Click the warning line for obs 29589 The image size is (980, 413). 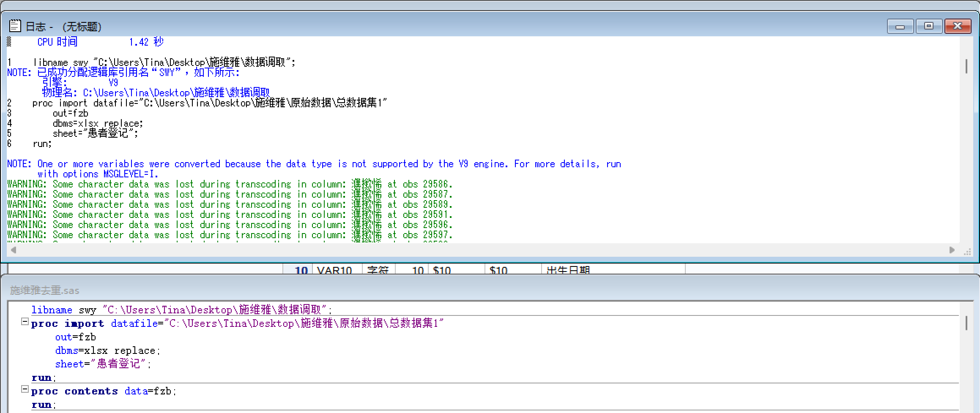tap(230, 204)
